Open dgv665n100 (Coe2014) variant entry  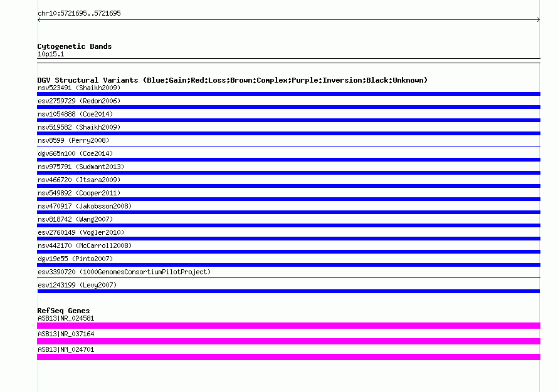point(75,153)
